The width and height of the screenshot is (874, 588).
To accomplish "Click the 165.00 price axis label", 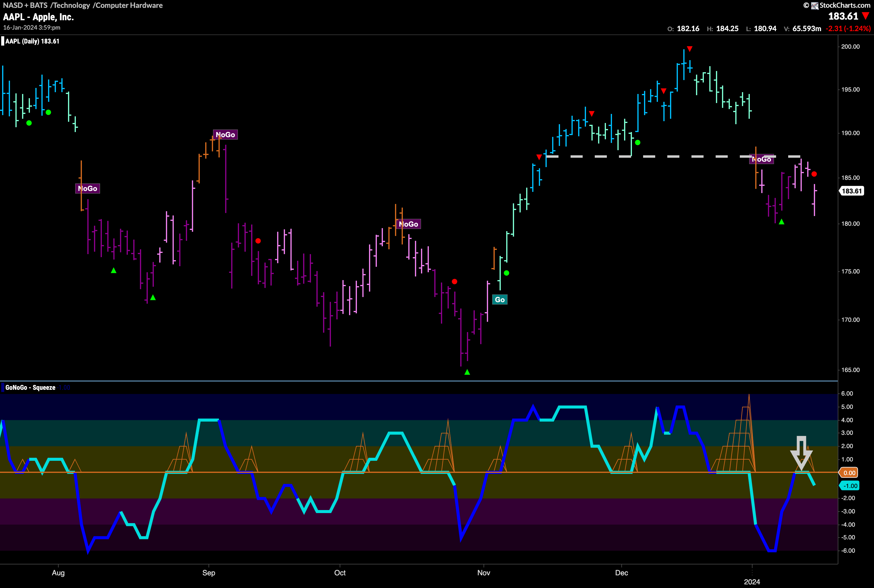I will tap(850, 370).
